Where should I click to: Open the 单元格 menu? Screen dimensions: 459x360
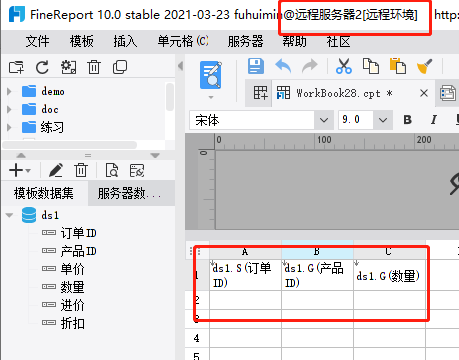183,42
